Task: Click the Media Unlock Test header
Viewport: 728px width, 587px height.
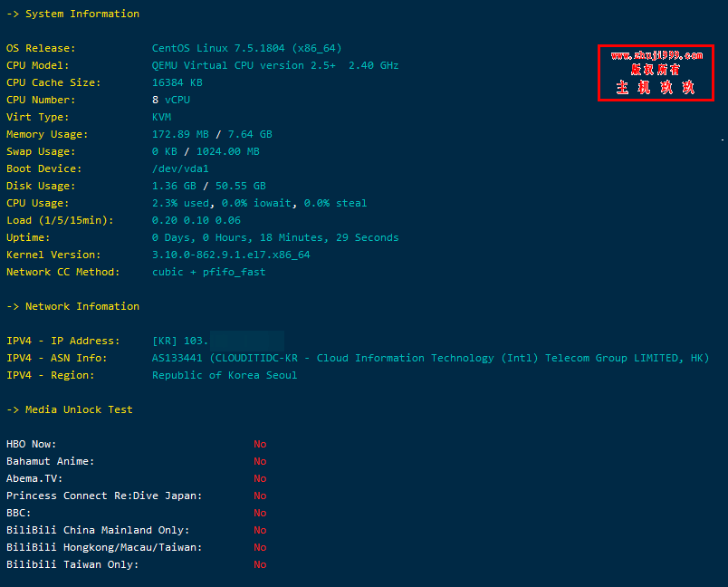Action: point(70,409)
